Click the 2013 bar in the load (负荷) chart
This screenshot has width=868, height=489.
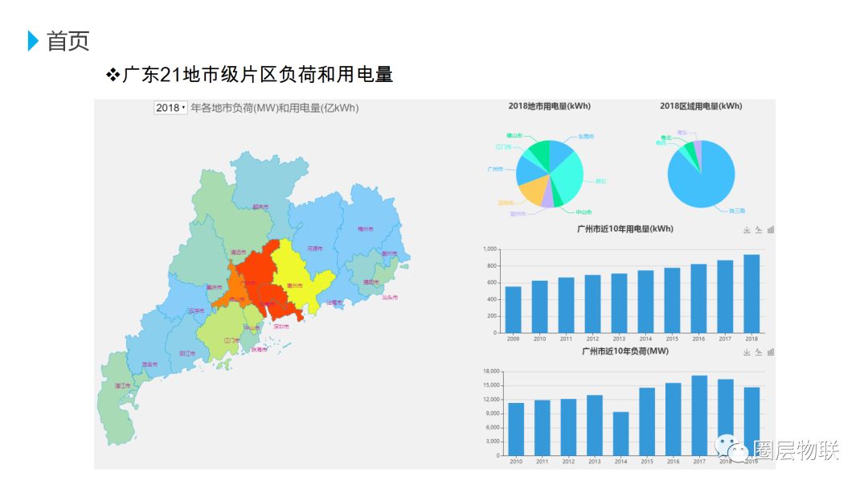(595, 425)
